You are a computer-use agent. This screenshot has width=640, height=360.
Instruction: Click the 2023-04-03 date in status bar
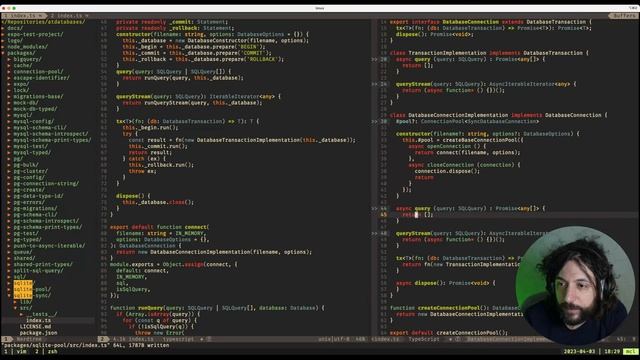click(580, 351)
